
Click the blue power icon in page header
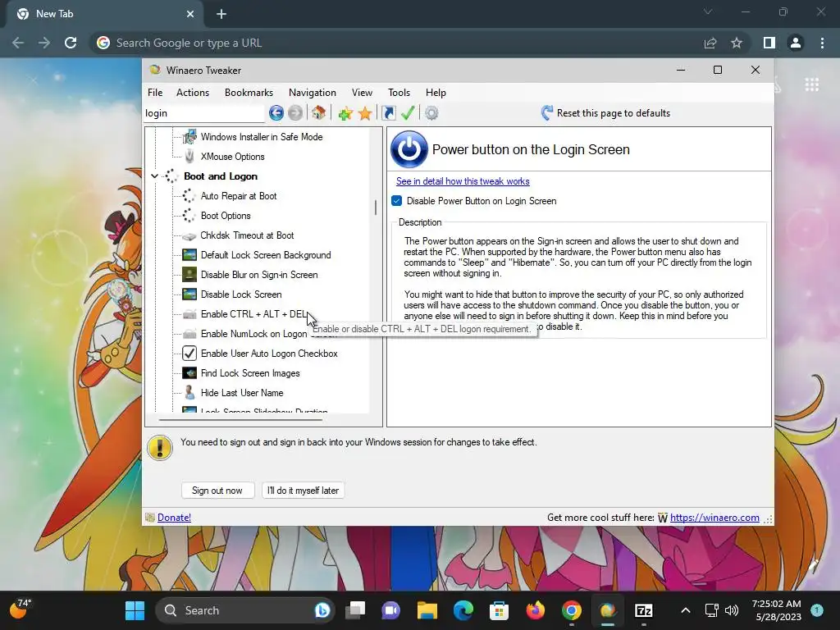click(x=409, y=149)
